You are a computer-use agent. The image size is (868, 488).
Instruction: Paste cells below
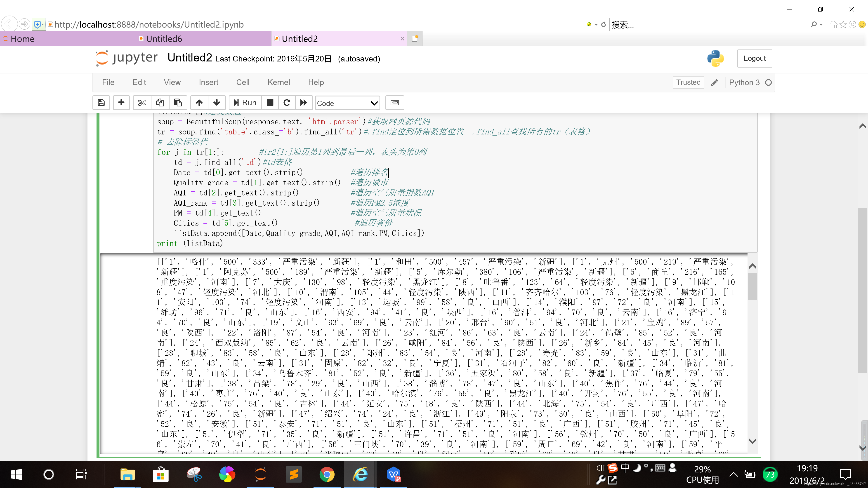[x=178, y=103]
